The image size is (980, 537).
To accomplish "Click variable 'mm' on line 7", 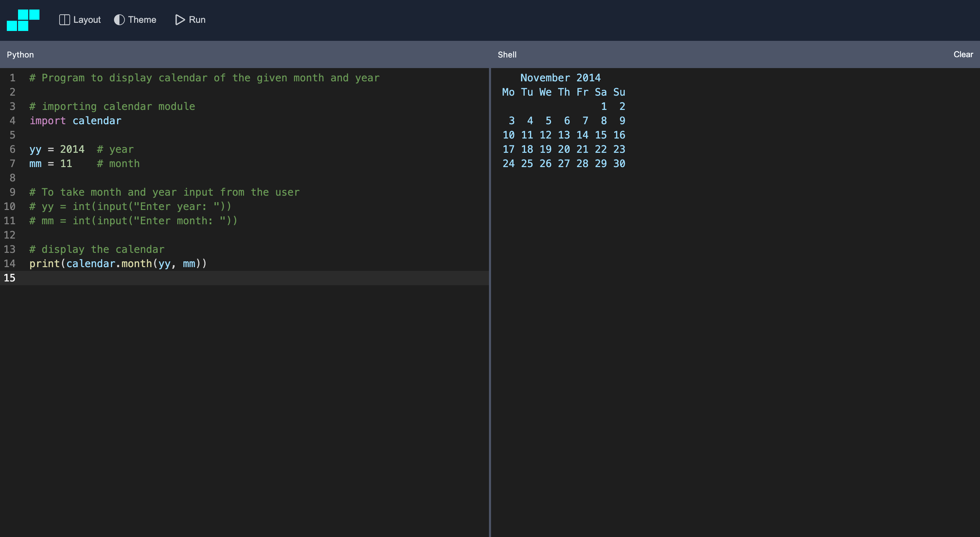I will 35,164.
